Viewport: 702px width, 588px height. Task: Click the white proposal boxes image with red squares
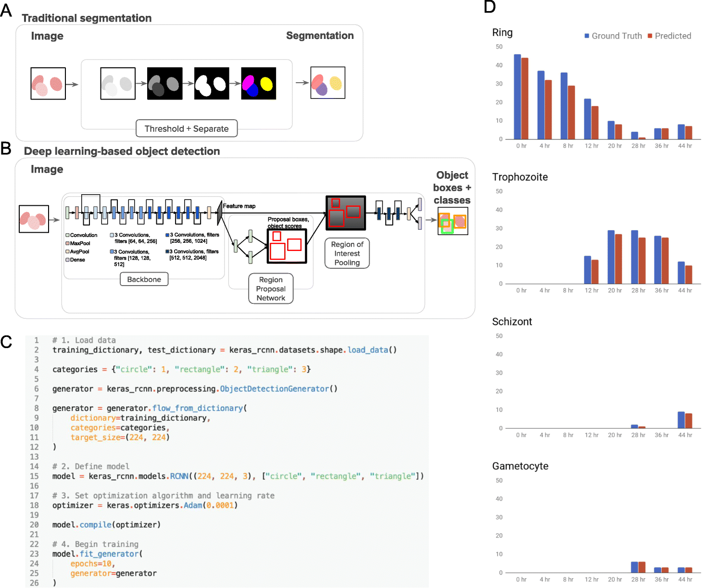pyautogui.click(x=287, y=246)
